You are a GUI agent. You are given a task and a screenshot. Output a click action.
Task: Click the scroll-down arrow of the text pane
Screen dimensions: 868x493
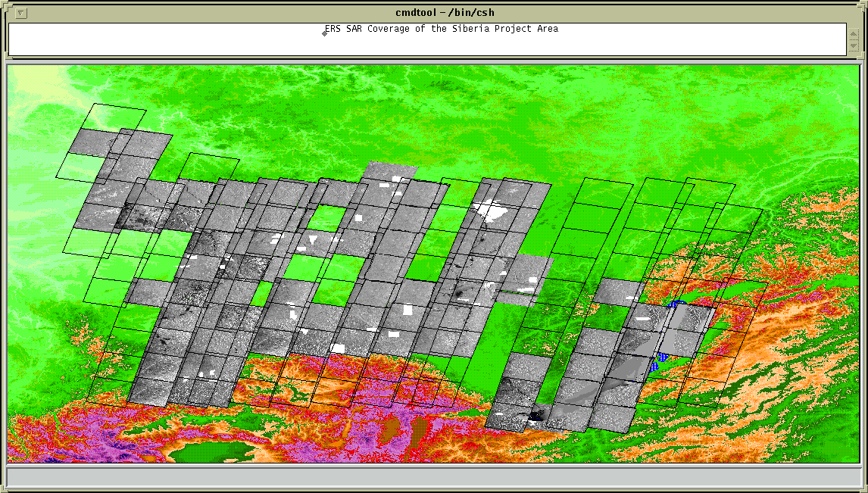[x=854, y=45]
